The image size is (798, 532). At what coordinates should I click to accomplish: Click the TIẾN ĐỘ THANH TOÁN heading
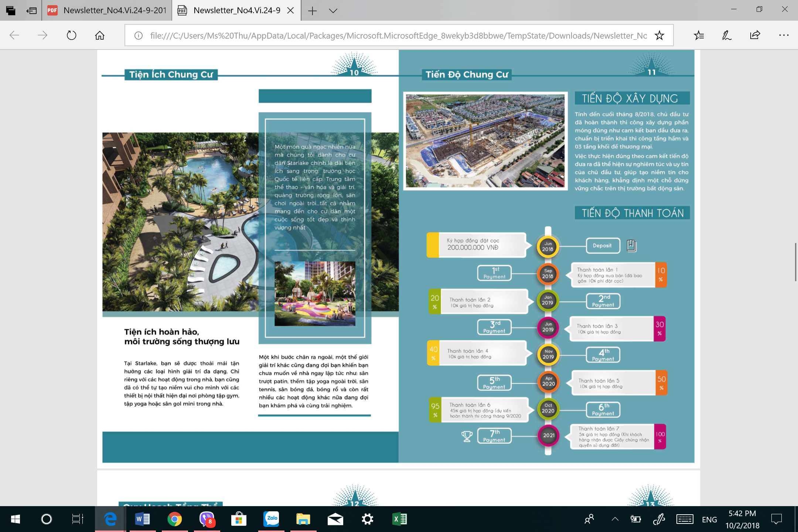coord(632,213)
